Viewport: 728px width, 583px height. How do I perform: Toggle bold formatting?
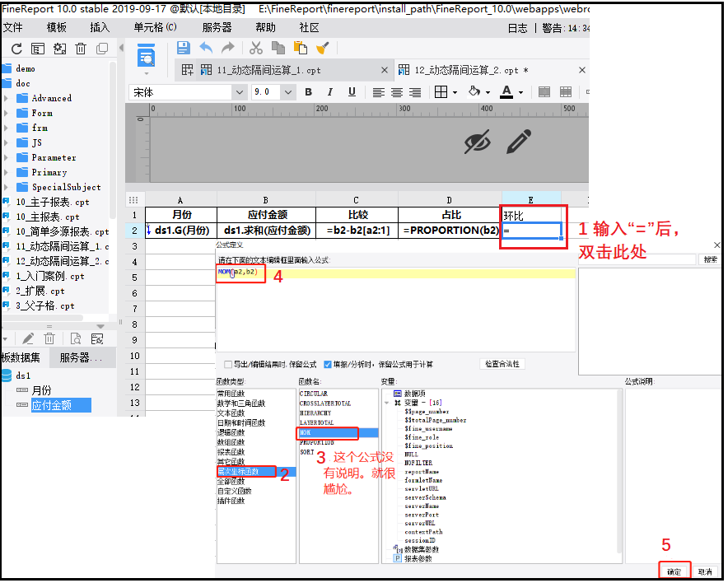(x=308, y=92)
